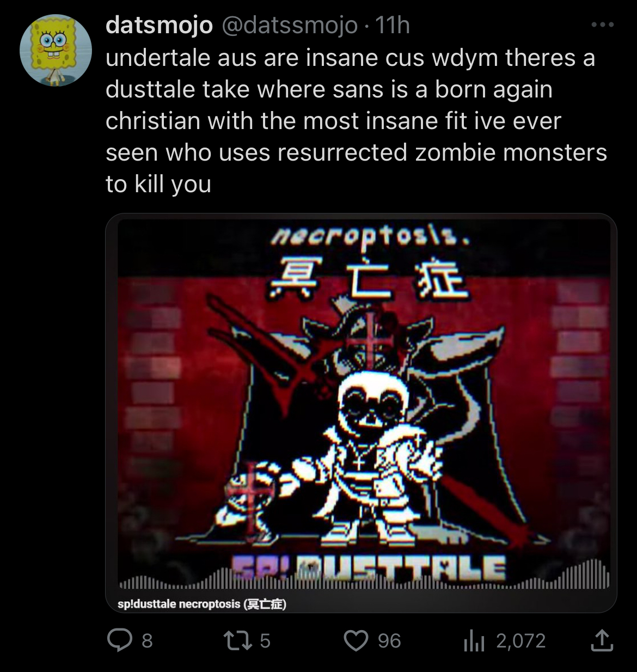637x672 pixels.
Task: View analytics via the bar chart icon
Action: (474, 641)
